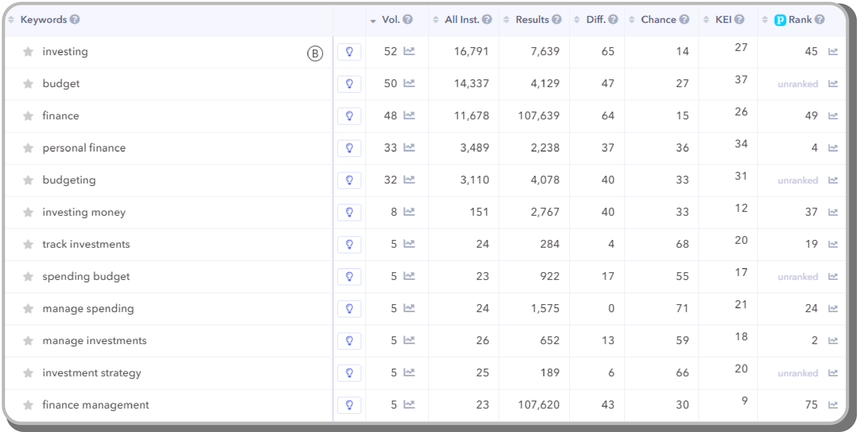Viewport: 868px width, 432px height.
Task: Click the 16,791 All Inst. value
Action: (471, 51)
